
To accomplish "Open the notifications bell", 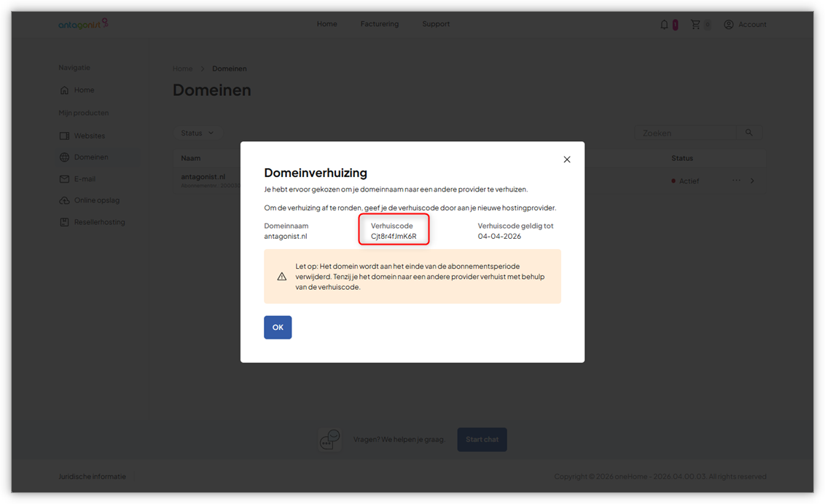I will (664, 25).
